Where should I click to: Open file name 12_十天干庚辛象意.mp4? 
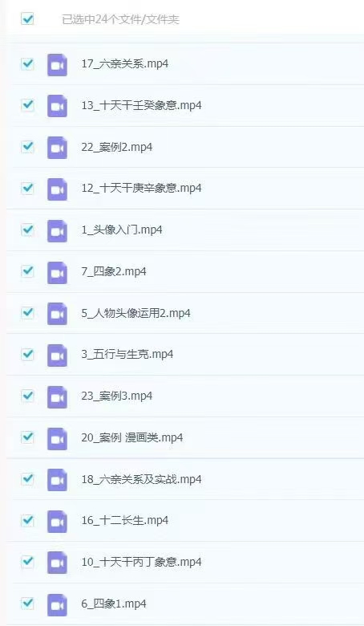141,188
